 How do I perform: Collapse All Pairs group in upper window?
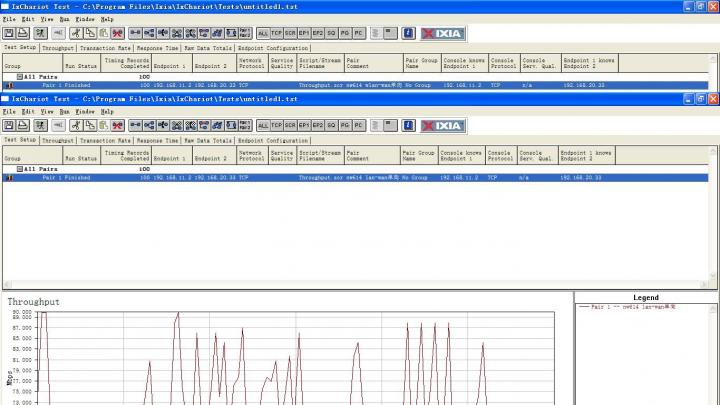click(20, 77)
